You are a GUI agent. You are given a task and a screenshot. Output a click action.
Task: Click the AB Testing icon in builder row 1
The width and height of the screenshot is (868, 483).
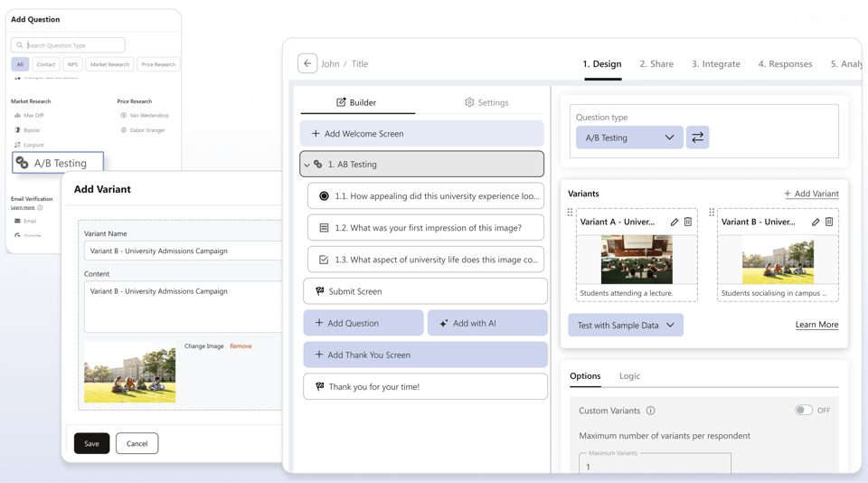click(318, 164)
